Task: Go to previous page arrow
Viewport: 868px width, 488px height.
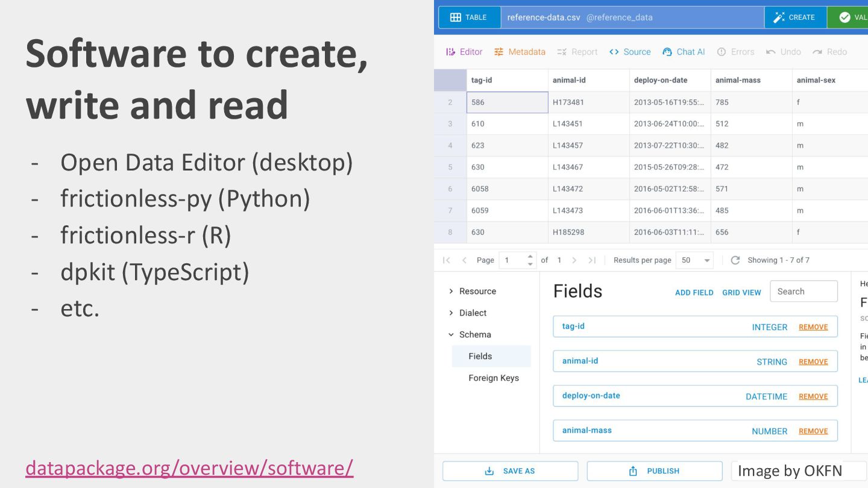Action: (464, 260)
